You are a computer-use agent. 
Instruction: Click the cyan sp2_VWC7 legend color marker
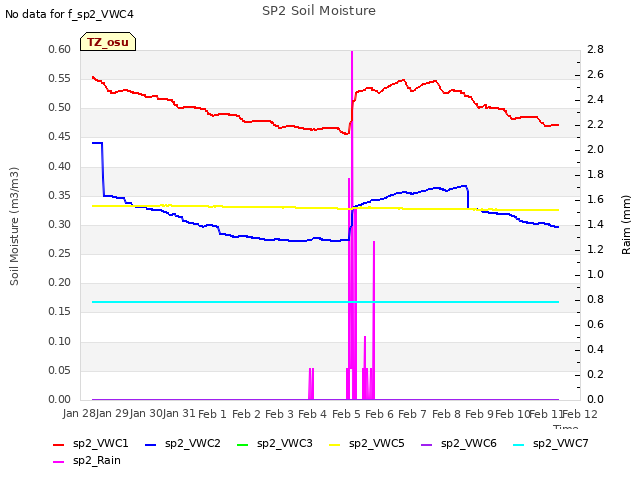(x=519, y=444)
